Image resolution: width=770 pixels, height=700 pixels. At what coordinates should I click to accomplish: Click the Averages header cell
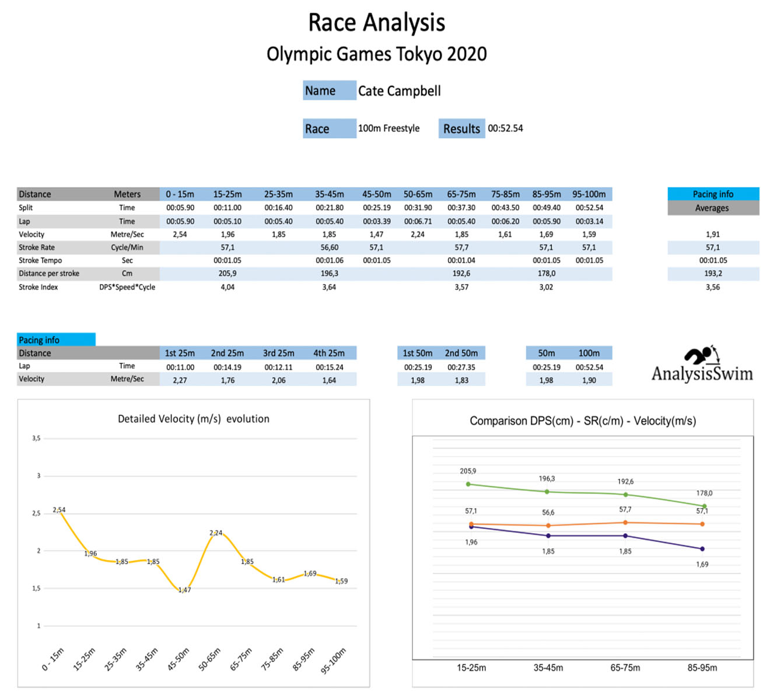point(712,208)
